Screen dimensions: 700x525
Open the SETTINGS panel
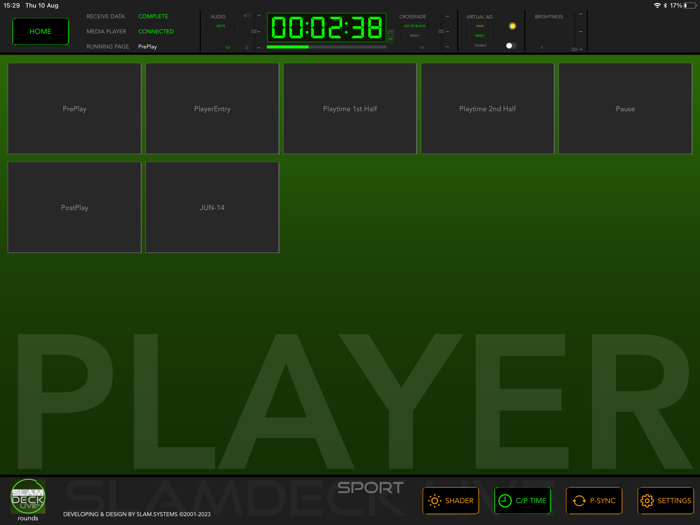[666, 501]
